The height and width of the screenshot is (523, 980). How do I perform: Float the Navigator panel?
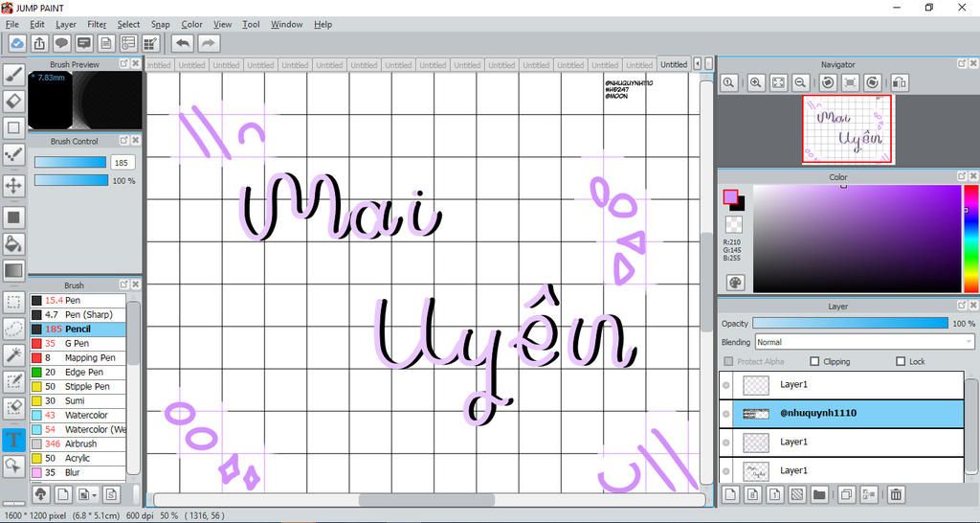(x=961, y=64)
